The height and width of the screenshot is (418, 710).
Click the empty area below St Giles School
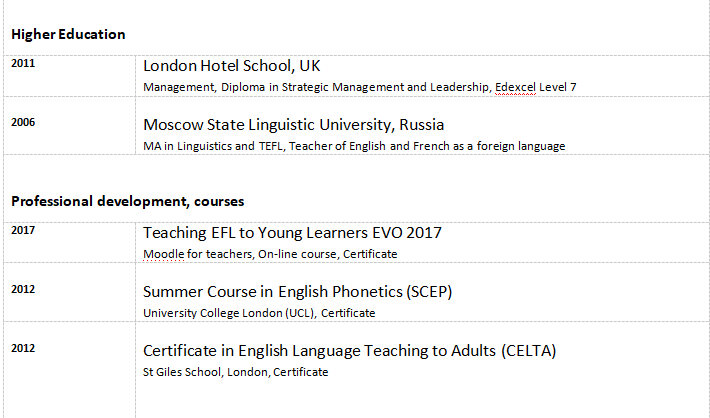(400, 398)
